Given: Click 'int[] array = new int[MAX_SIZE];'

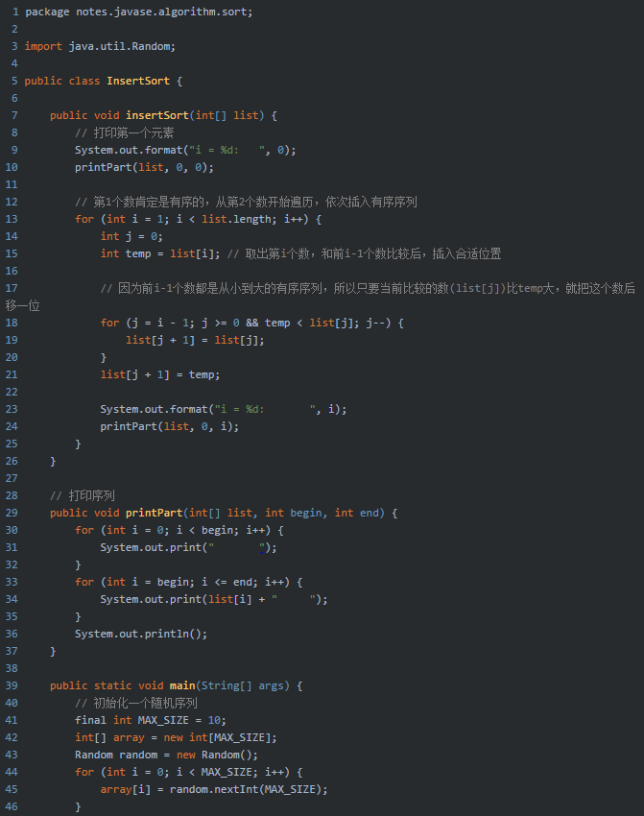Looking at the screenshot, I should pos(176,737).
